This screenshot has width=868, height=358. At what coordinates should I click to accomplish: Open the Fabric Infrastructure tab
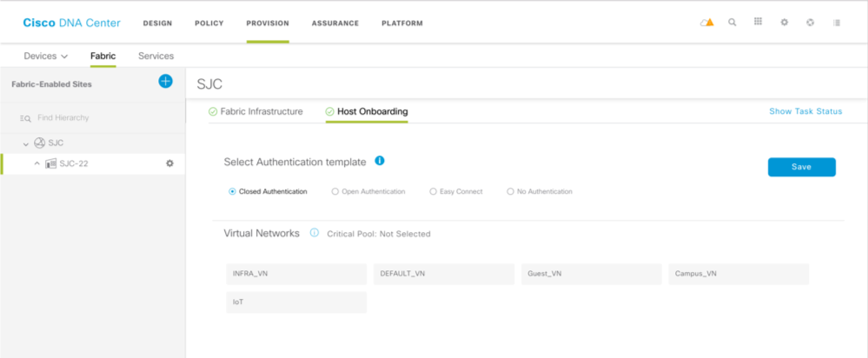click(255, 111)
